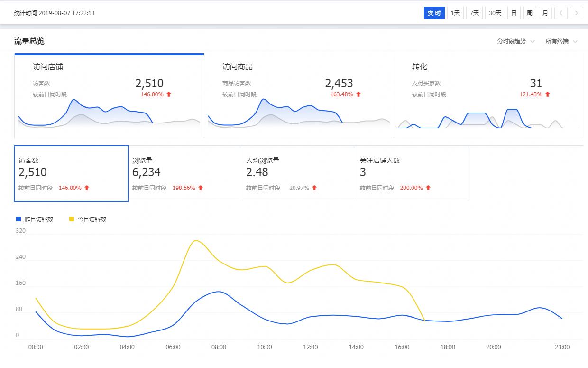Select the 关注店铺人数 metric card
The height and width of the screenshot is (368, 588).
(x=413, y=174)
